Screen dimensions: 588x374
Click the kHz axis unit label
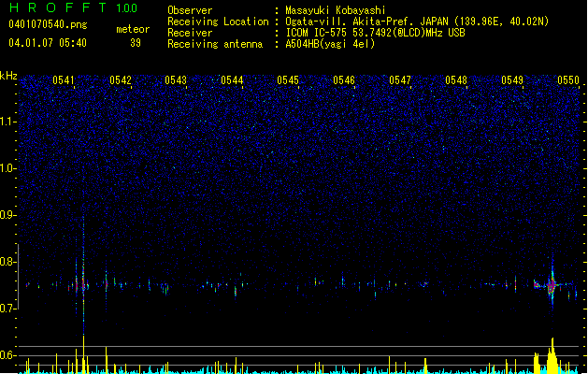[8, 76]
